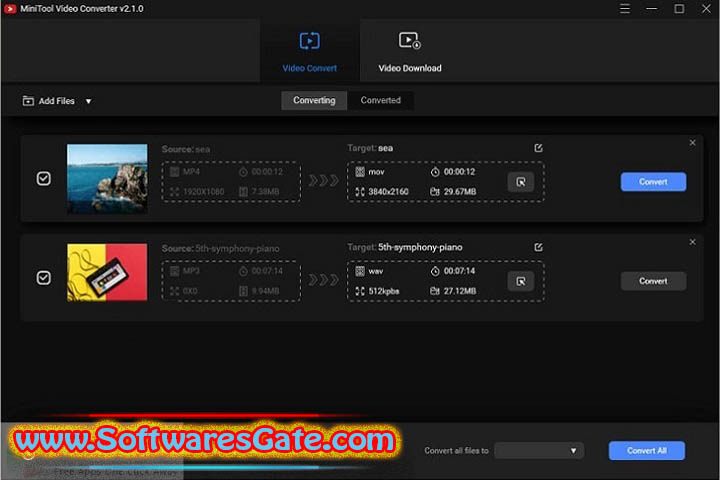Click the Add Files folder icon
Image resolution: width=720 pixels, height=480 pixels.
28,101
